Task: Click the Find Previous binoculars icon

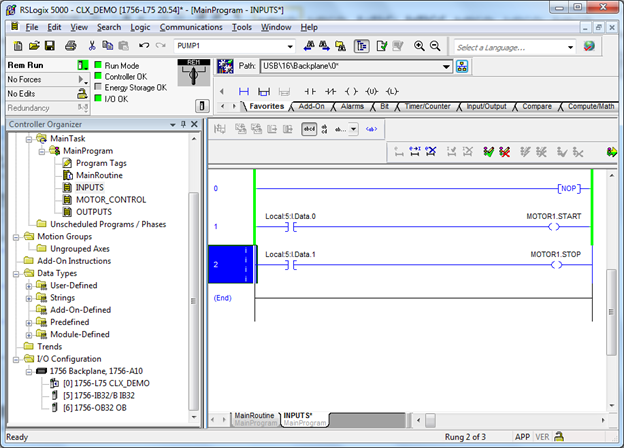Action: (309, 46)
